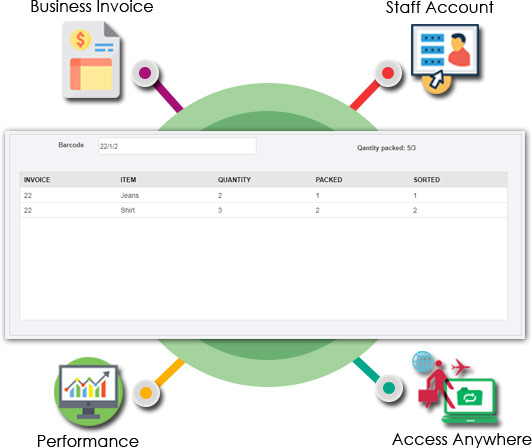Click the red connector dot
Screen dimensions: 532x448
click(388, 73)
